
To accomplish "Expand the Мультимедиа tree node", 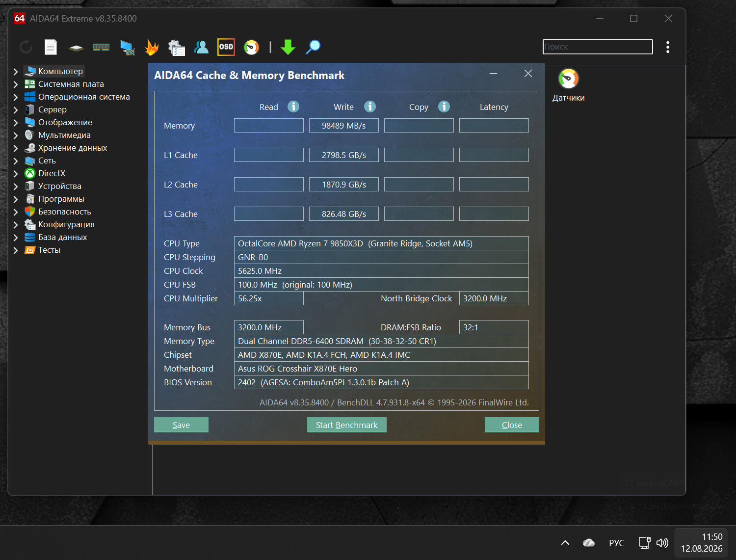I will (x=16, y=135).
